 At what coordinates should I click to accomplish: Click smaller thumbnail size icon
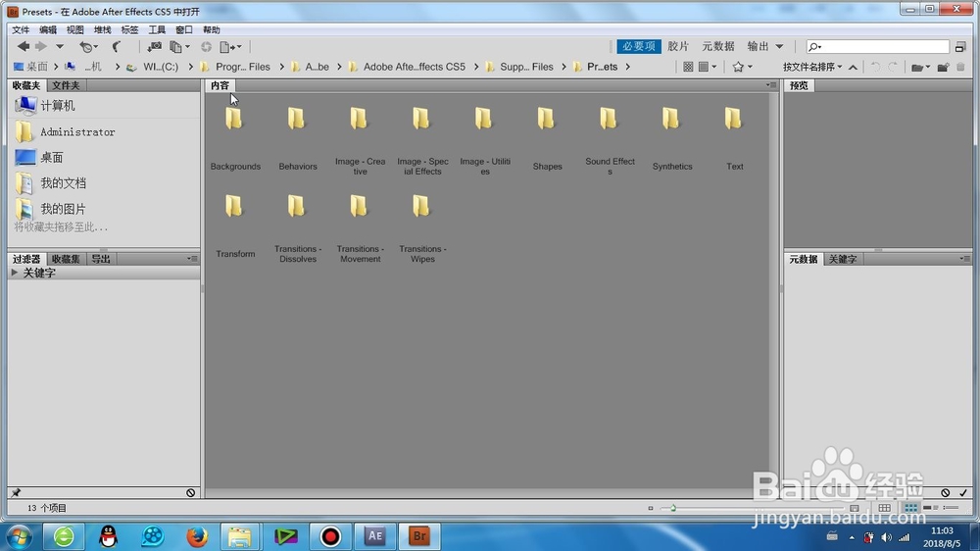pos(651,508)
